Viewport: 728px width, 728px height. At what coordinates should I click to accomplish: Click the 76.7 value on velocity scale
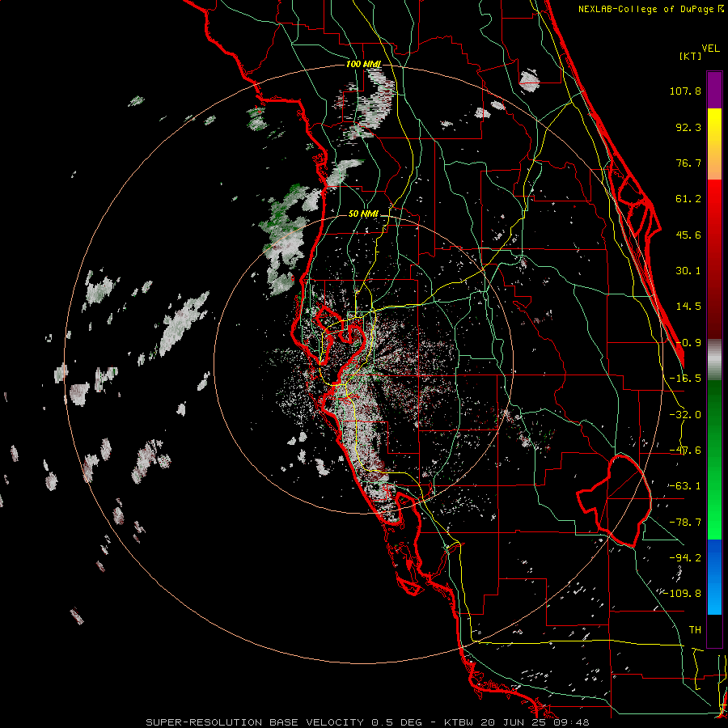(688, 163)
